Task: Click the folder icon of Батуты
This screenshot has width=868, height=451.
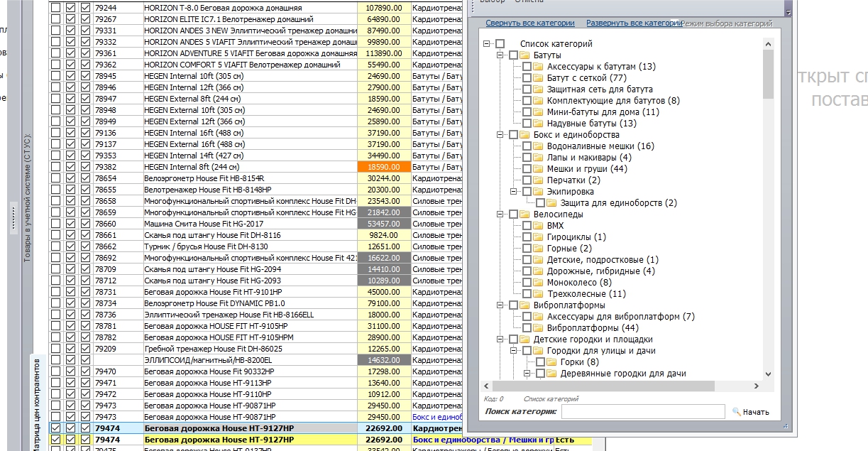Action: [x=524, y=55]
